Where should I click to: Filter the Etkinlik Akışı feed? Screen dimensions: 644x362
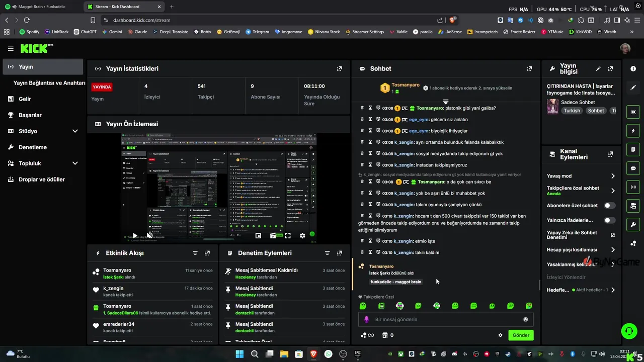(195, 253)
